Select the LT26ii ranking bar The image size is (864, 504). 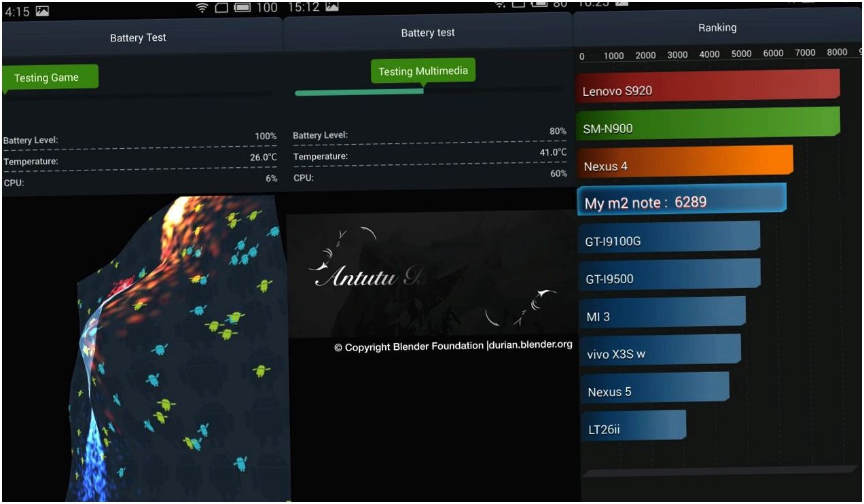(x=634, y=427)
